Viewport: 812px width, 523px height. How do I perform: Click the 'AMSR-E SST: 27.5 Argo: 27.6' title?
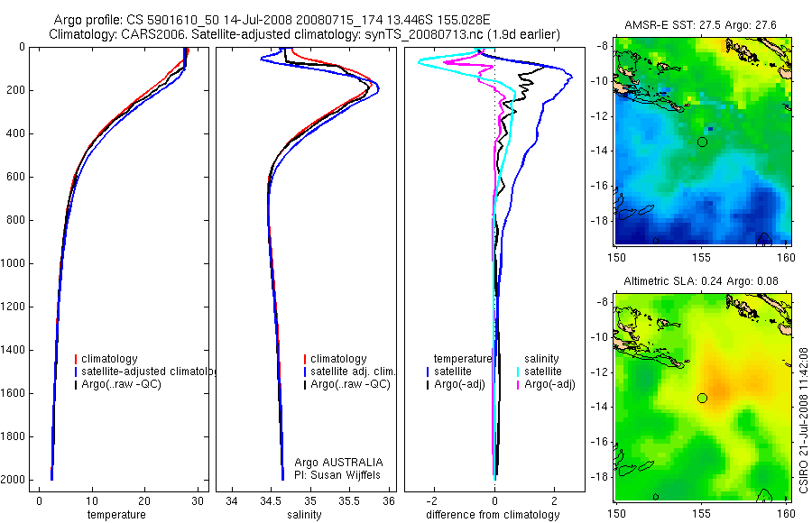700,25
